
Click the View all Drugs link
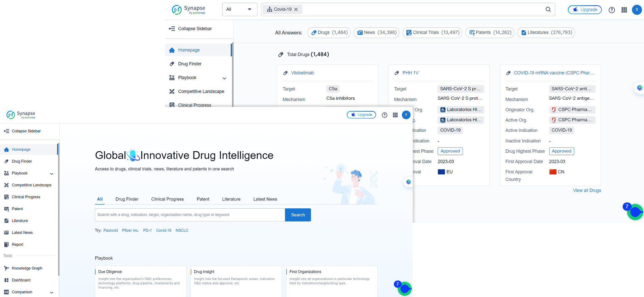(587, 190)
